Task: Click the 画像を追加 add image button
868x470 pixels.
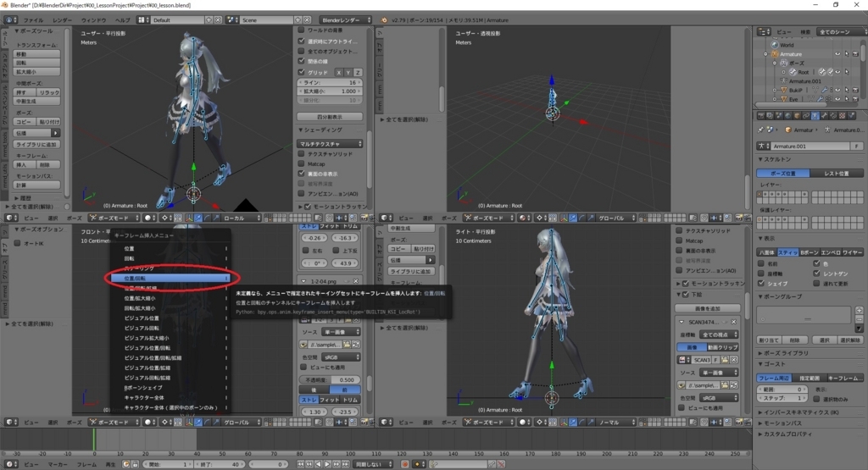Action: (708, 308)
